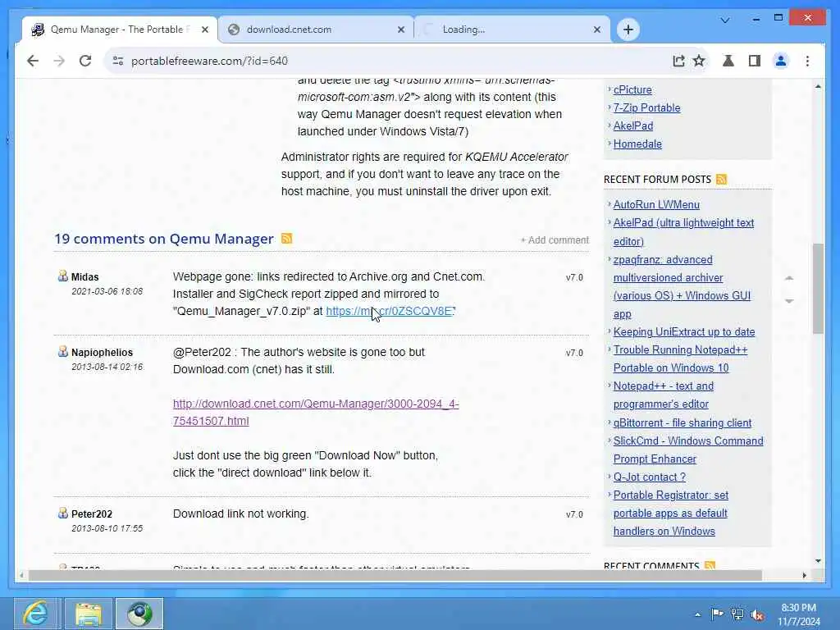
Task: Open AutoRun LWMenu forum post
Action: 656,204
